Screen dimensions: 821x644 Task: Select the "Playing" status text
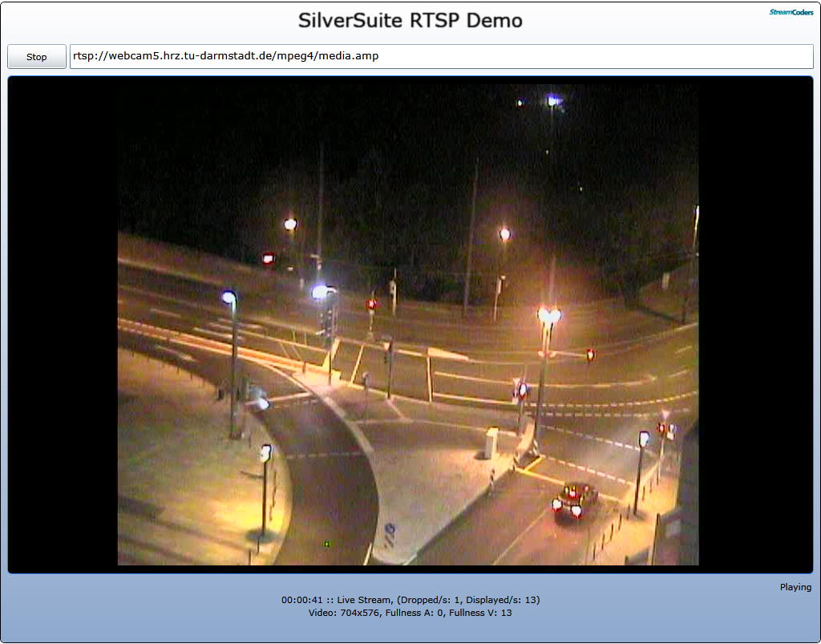(x=795, y=587)
